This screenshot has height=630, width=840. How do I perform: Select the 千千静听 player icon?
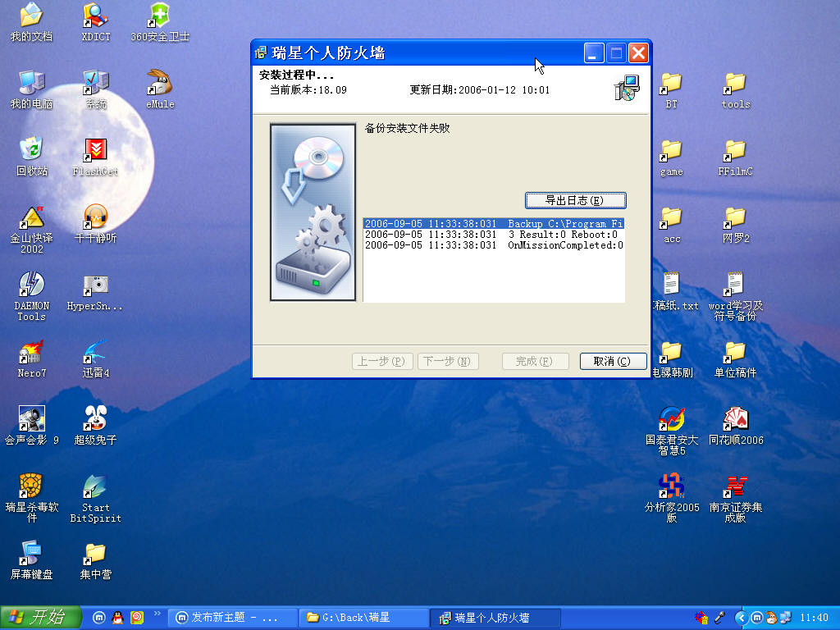pos(96,225)
